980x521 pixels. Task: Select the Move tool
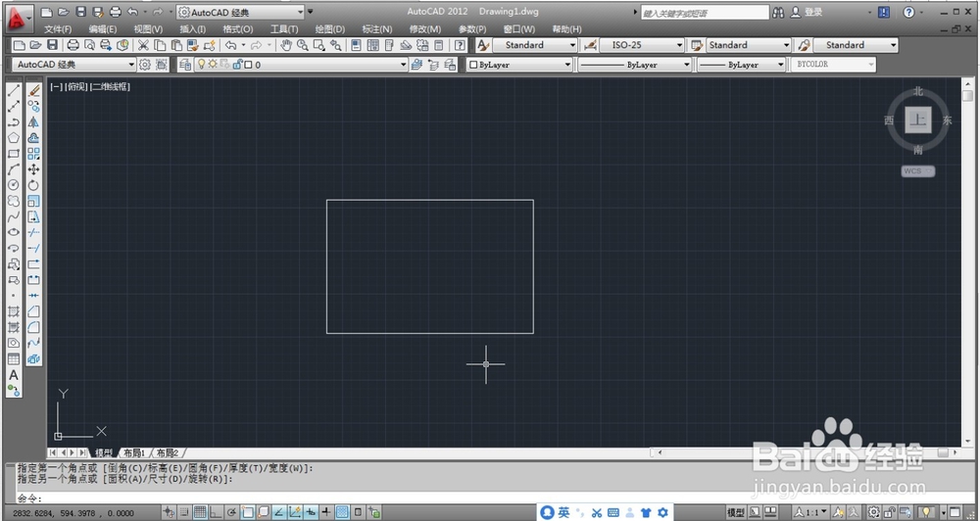(33, 169)
